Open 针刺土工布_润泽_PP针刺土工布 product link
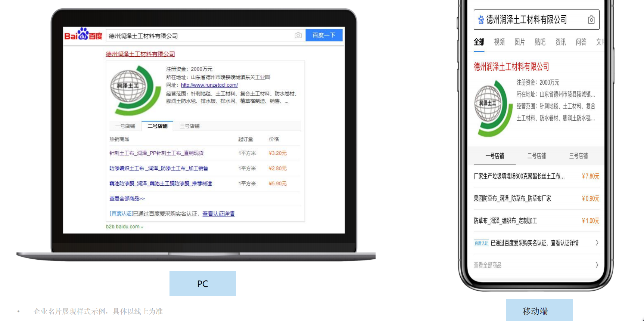644x321 pixels. (156, 153)
